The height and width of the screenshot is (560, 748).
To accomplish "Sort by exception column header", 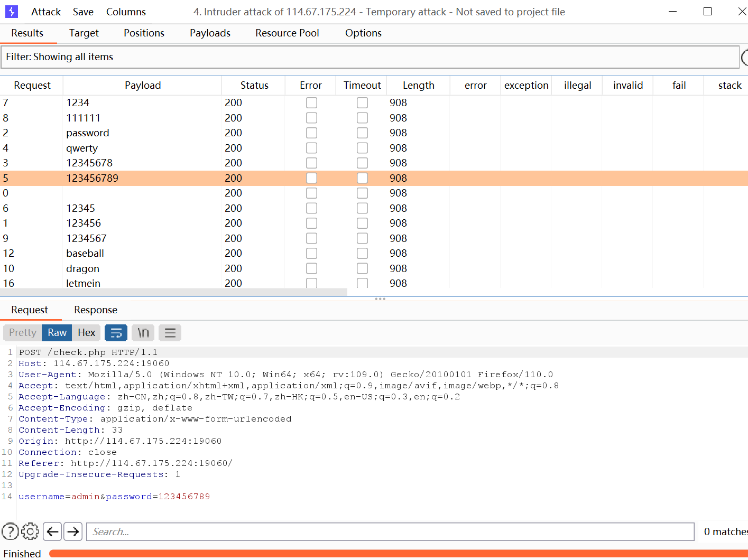I will point(526,85).
